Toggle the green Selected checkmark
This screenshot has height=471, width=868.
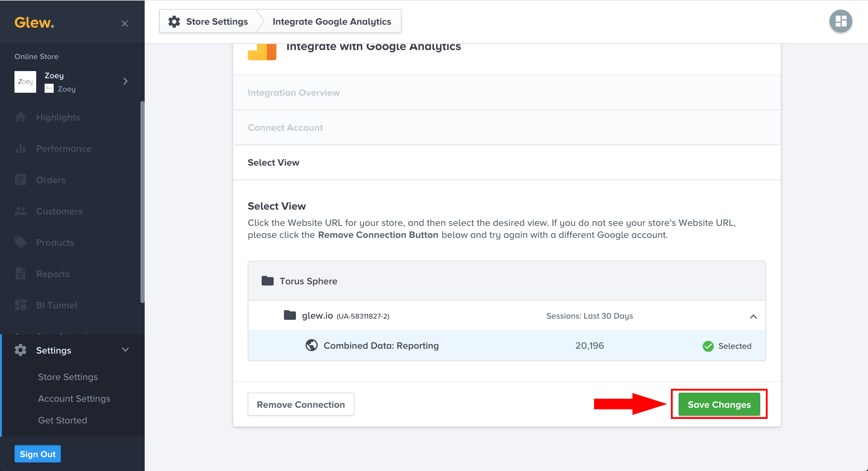708,346
